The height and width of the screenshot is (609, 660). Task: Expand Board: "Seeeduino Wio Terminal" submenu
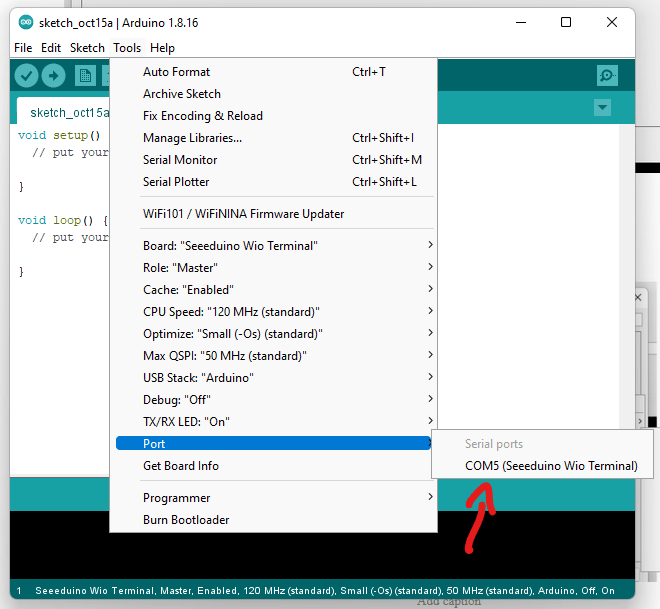click(x=273, y=246)
